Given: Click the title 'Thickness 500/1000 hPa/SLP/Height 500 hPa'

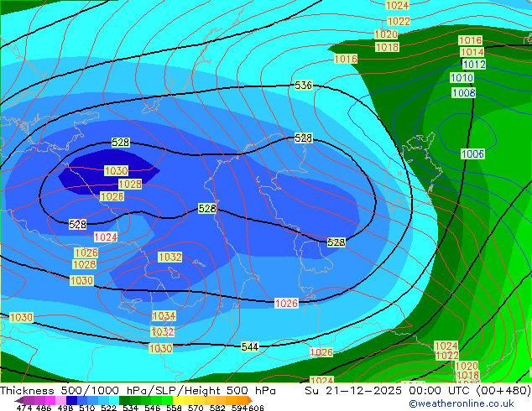Looking at the screenshot, I should 138,391.
